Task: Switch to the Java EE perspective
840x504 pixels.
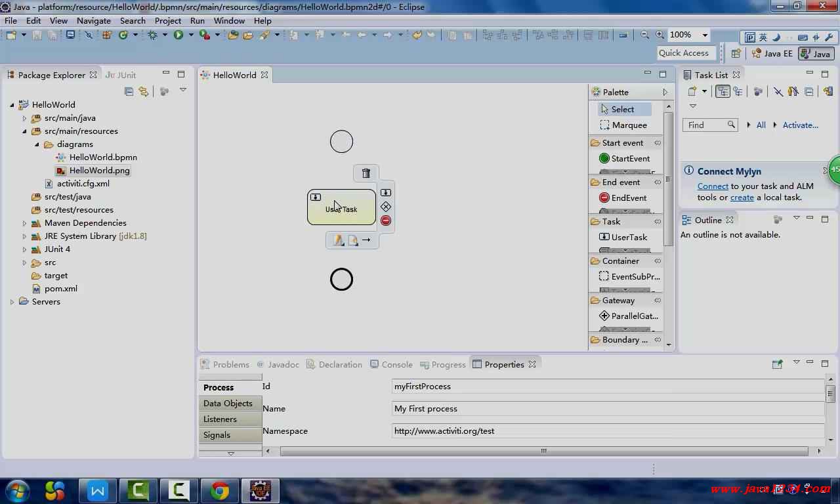Action: click(x=772, y=54)
